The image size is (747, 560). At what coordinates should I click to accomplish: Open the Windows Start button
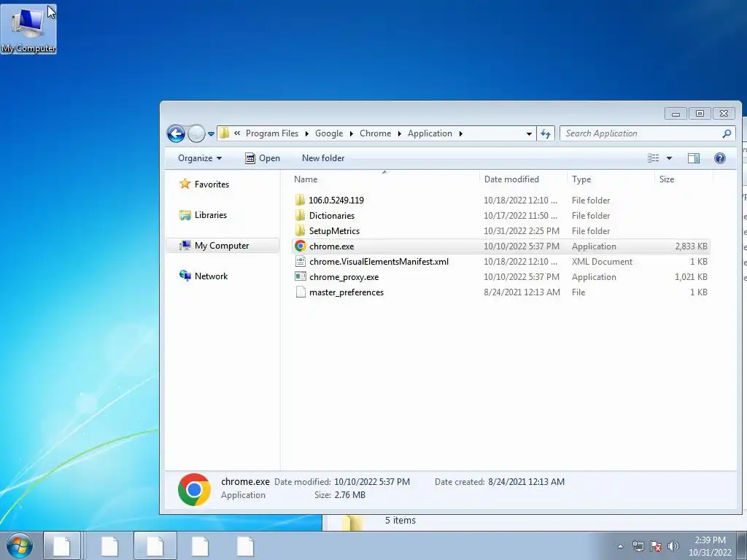[20, 545]
